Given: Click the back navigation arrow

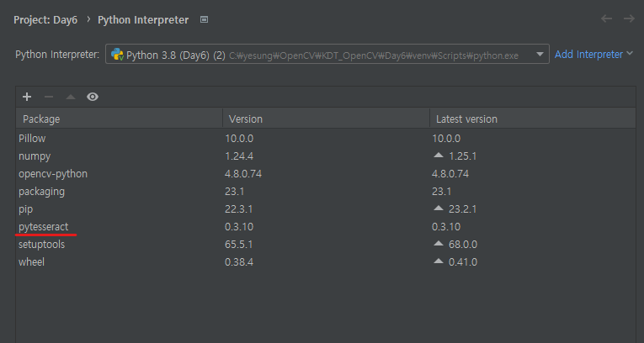Looking at the screenshot, I should coord(607,18).
